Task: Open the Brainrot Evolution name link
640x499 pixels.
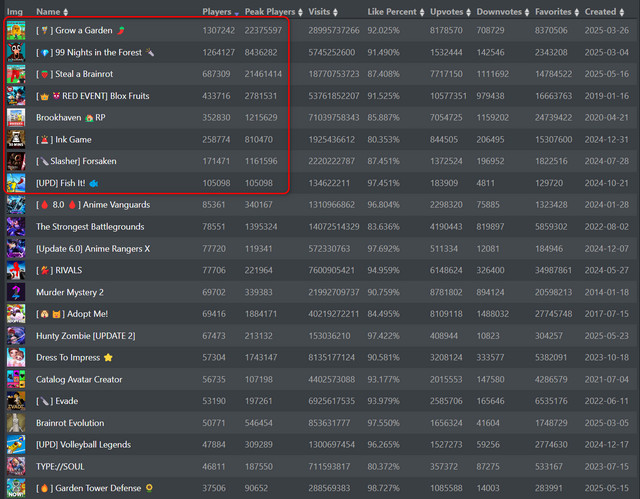Action: (x=70, y=424)
